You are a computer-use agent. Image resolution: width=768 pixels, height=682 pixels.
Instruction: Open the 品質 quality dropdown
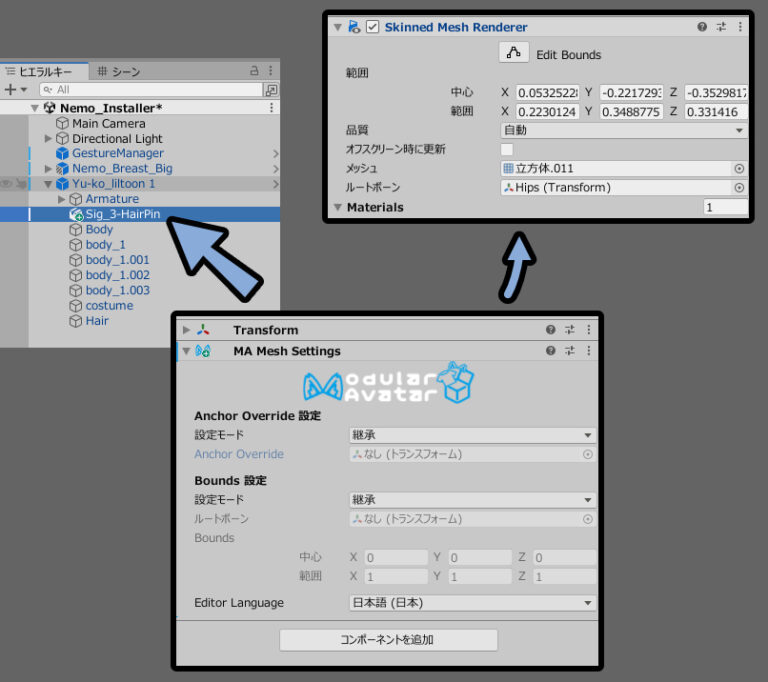point(623,130)
